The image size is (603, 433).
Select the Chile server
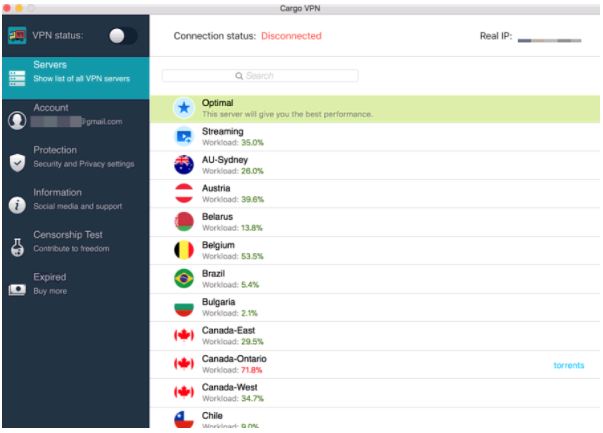pyautogui.click(x=375, y=418)
